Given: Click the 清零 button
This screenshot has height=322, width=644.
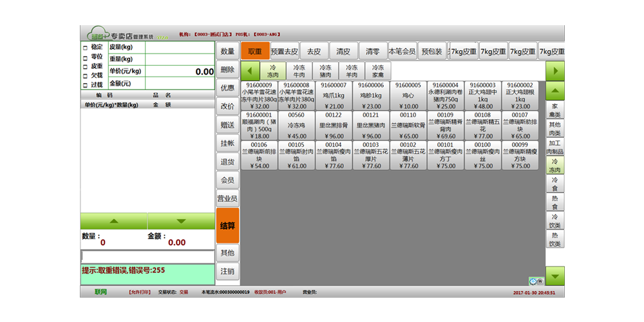Looking at the screenshot, I should tap(373, 52).
